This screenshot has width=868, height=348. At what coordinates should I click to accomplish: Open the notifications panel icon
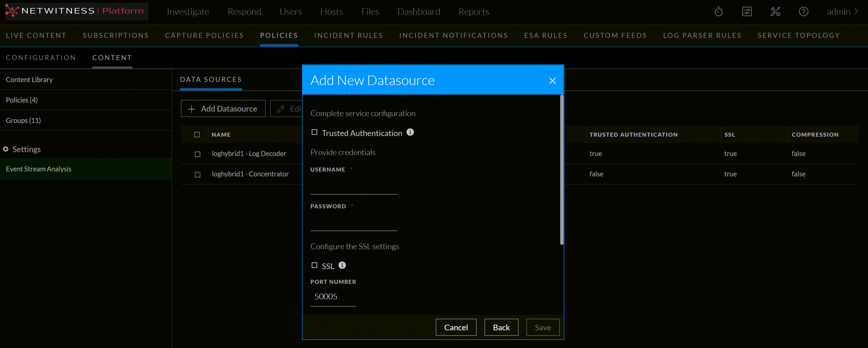pyautogui.click(x=747, y=12)
